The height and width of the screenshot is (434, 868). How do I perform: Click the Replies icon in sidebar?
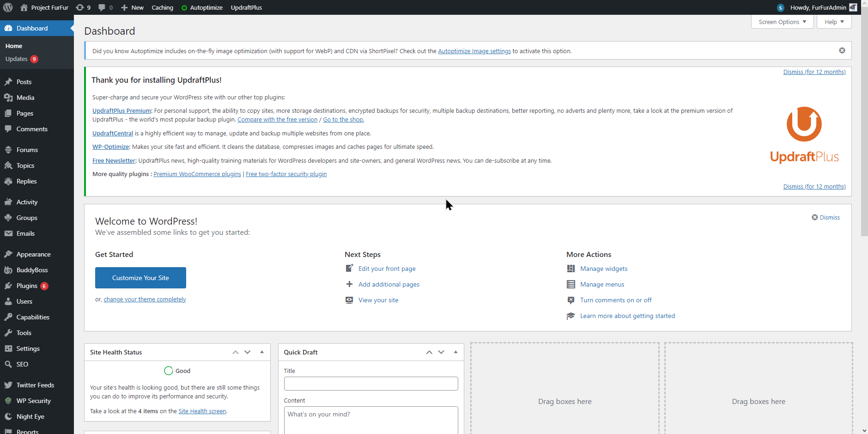pos(8,181)
